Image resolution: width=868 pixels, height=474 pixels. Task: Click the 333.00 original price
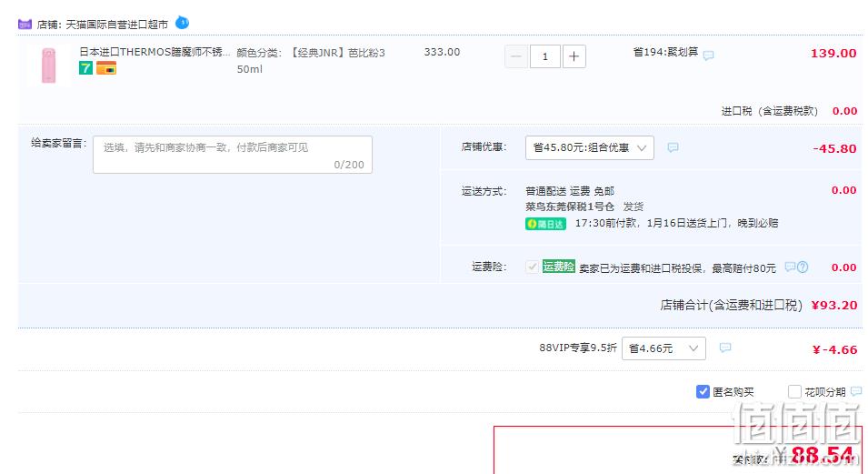click(x=442, y=52)
